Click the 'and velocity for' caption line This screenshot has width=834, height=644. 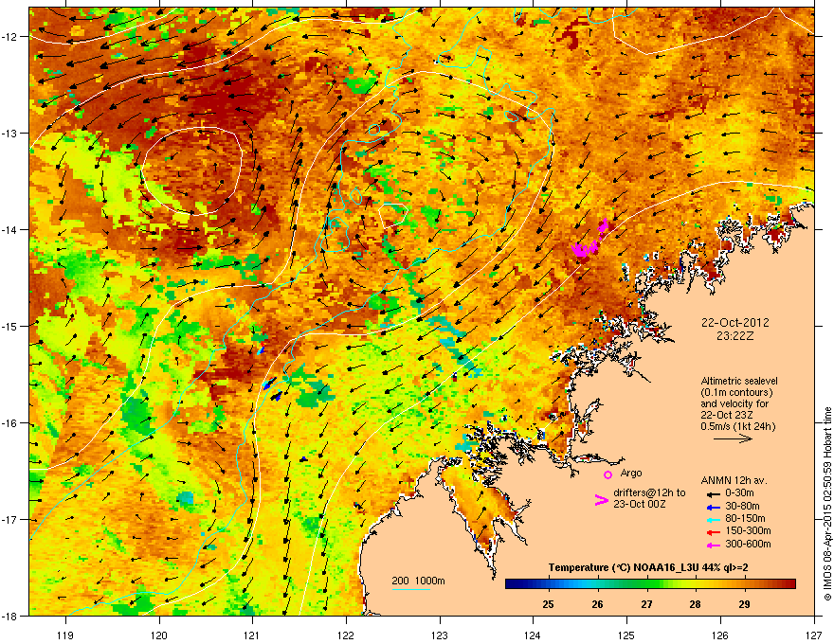click(734, 403)
